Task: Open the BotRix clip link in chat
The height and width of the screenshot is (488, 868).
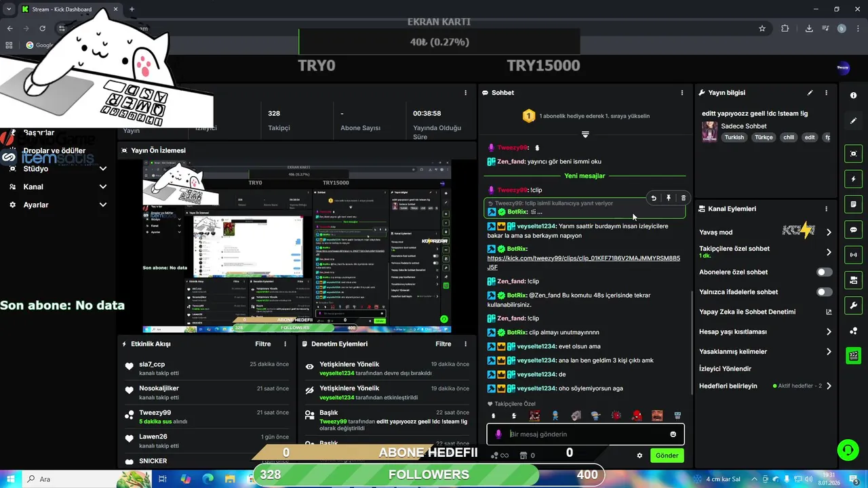Action: pyautogui.click(x=583, y=263)
